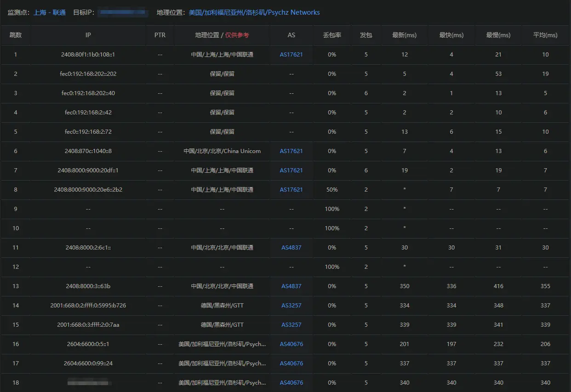The width and height of the screenshot is (571, 392).
Task: Click the AS17621 link for hop 6
Action: click(291, 151)
